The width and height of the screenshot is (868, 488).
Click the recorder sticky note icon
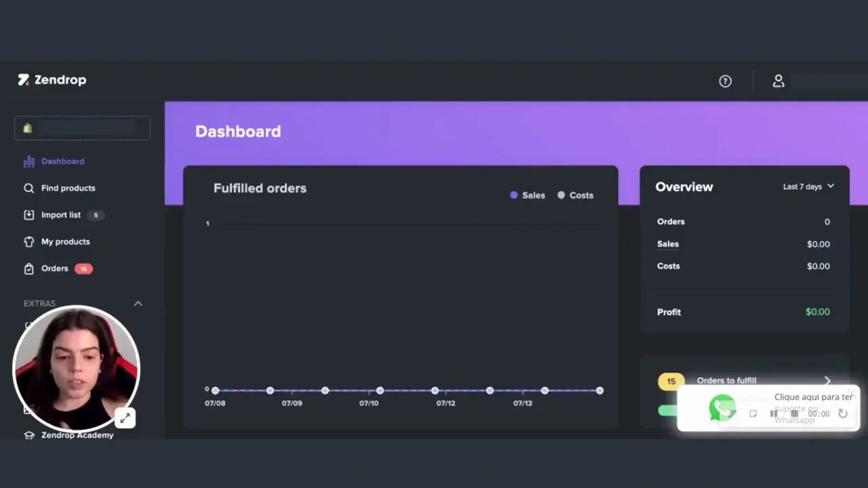(x=753, y=413)
